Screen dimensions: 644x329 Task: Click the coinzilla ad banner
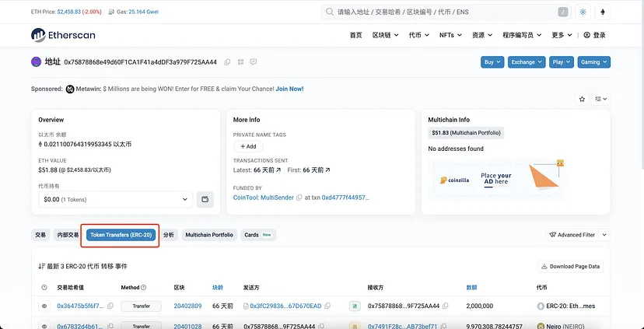tap(496, 178)
